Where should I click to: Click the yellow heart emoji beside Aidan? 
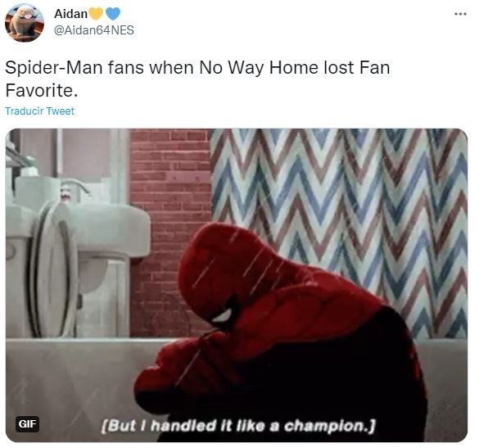(96, 13)
